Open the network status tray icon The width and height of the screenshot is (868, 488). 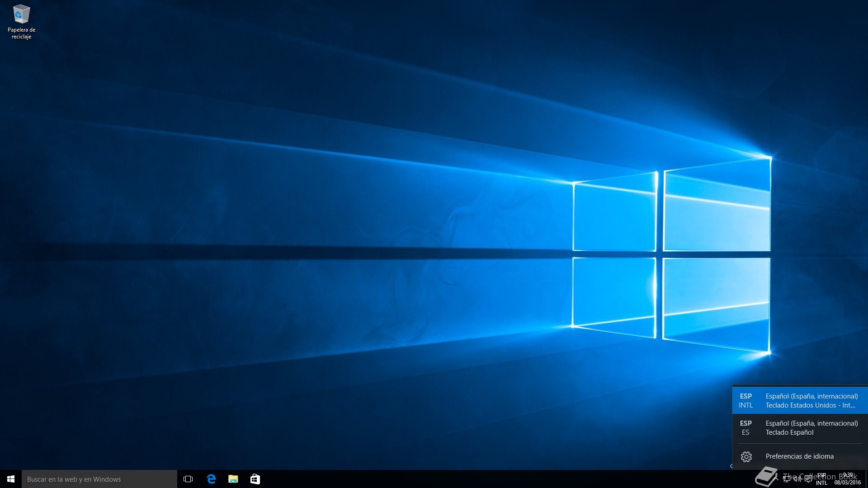pyautogui.click(x=787, y=479)
